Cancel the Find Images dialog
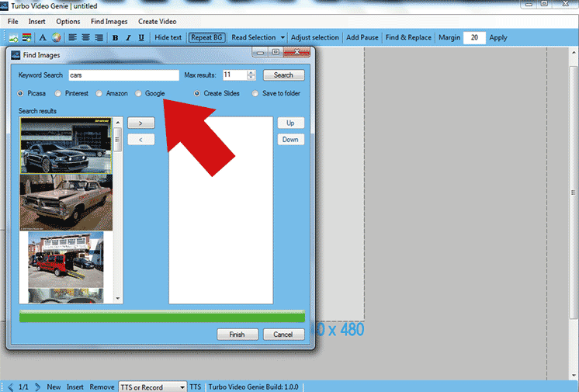Screen dimensions: 579x392 283,335
